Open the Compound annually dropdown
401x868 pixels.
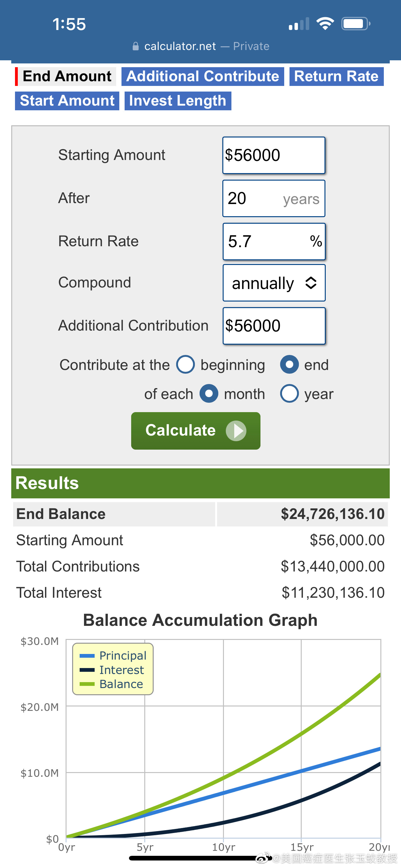[x=274, y=283]
